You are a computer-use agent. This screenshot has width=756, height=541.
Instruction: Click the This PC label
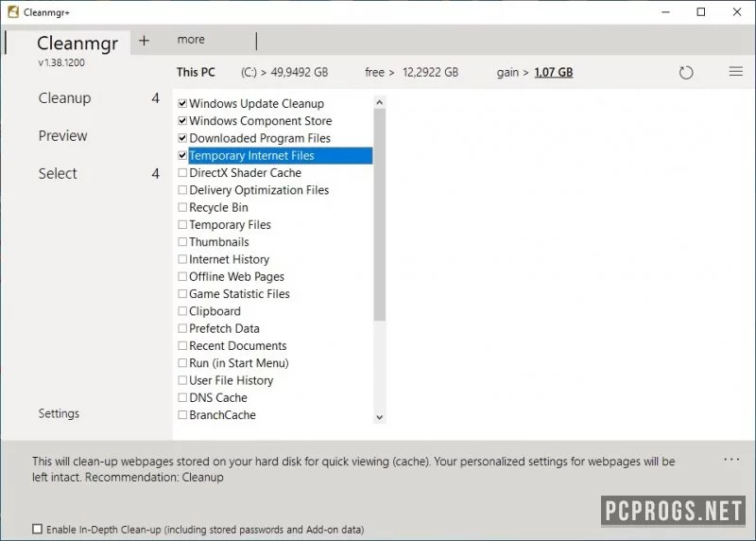[196, 73]
